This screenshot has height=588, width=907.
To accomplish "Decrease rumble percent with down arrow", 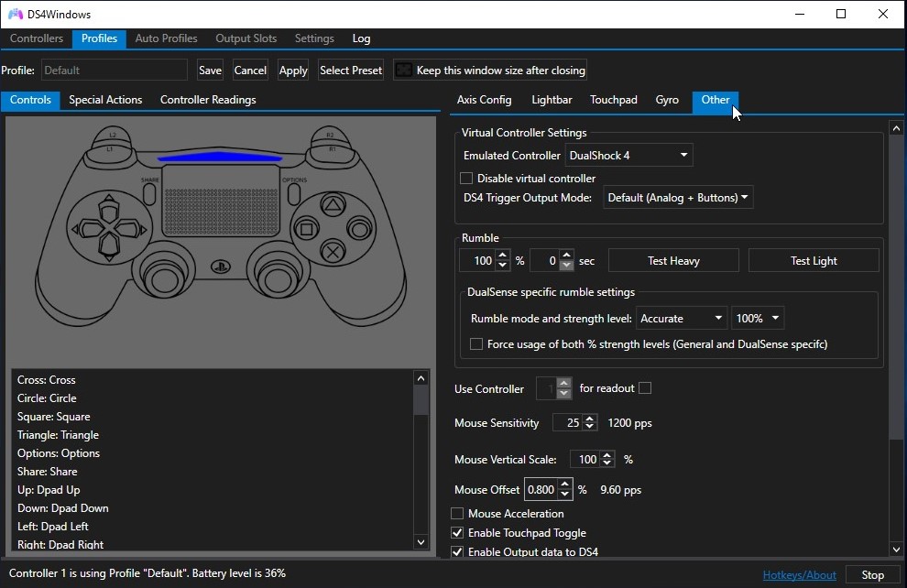I will pyautogui.click(x=503, y=266).
